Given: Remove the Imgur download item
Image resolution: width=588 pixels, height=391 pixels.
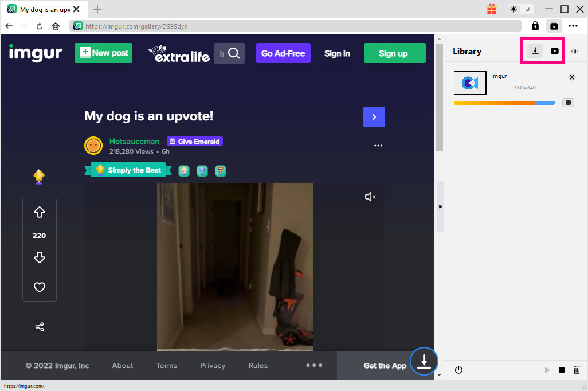Looking at the screenshot, I should (571, 77).
